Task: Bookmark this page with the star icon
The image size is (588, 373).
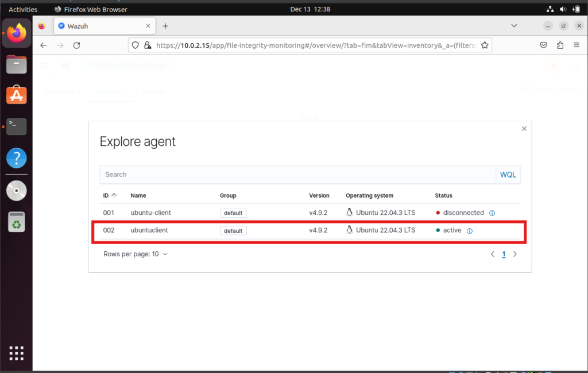Action: [x=485, y=45]
